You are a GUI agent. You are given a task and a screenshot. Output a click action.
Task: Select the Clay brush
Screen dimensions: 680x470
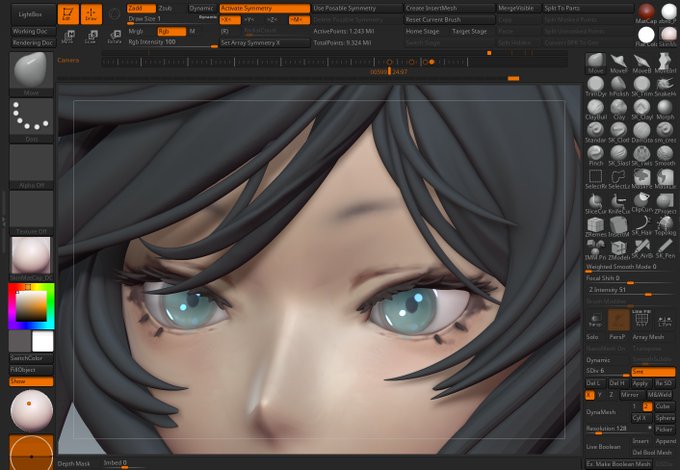pyautogui.click(x=618, y=110)
